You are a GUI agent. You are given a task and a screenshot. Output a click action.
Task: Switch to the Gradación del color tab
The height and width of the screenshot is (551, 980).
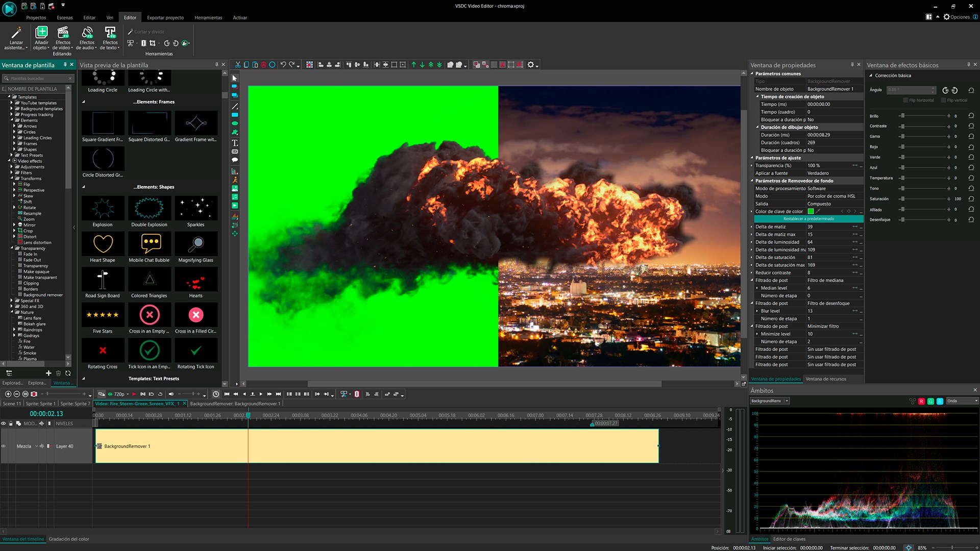69,539
